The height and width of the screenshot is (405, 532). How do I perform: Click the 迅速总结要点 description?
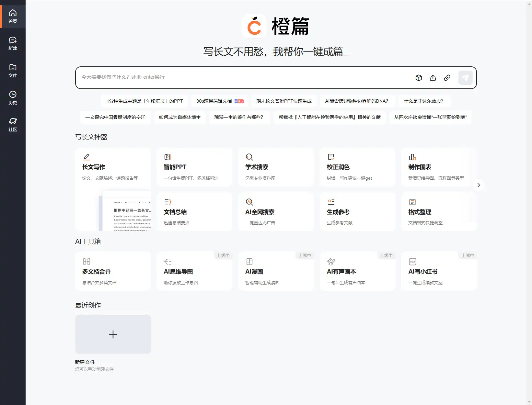pyautogui.click(x=177, y=223)
